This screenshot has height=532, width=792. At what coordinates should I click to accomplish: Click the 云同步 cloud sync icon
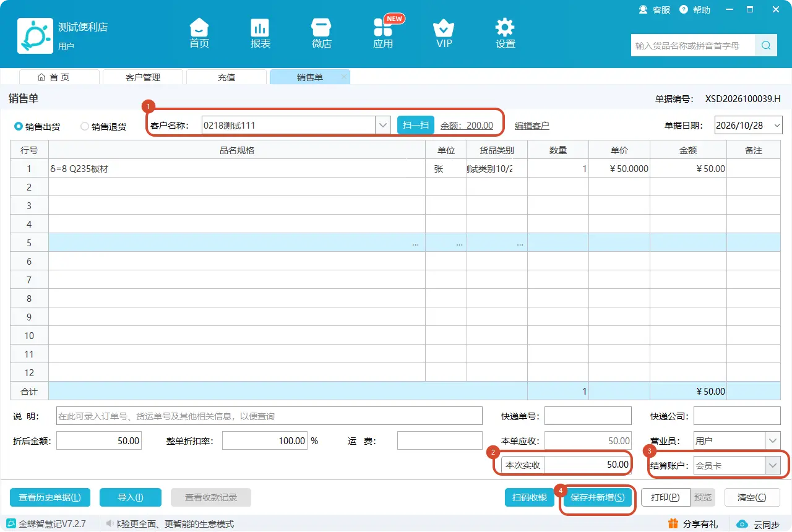click(742, 524)
